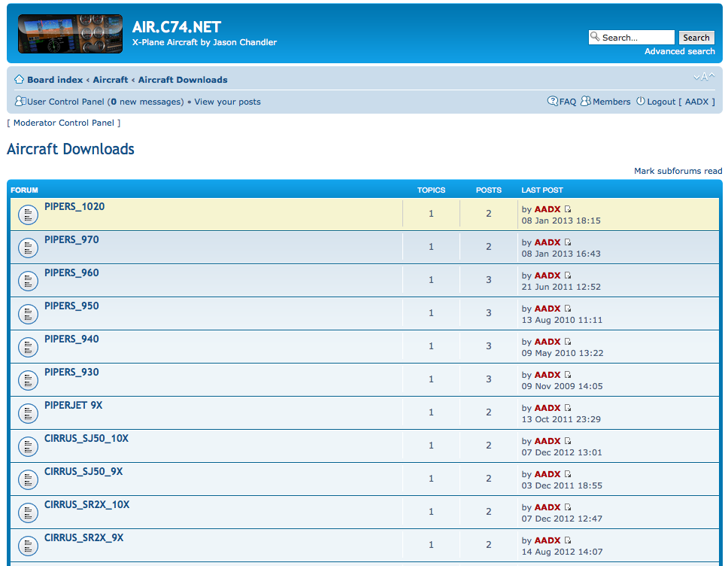The height and width of the screenshot is (566, 728).
Task: Select the PIPERS_960 forum icon
Action: point(28,281)
